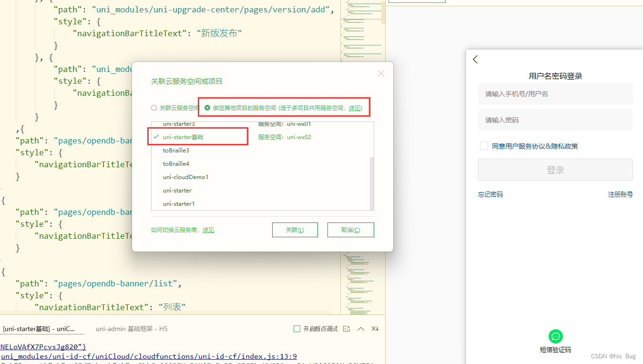This screenshot has width=643, height=364.
Task: Click the X-with-down-arrow icon to close console
Action: 375,328
